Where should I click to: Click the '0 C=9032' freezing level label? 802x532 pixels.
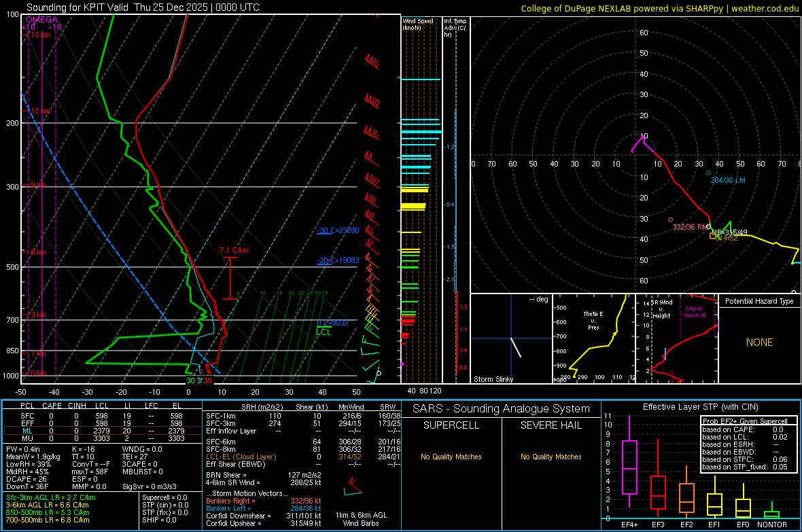click(332, 323)
